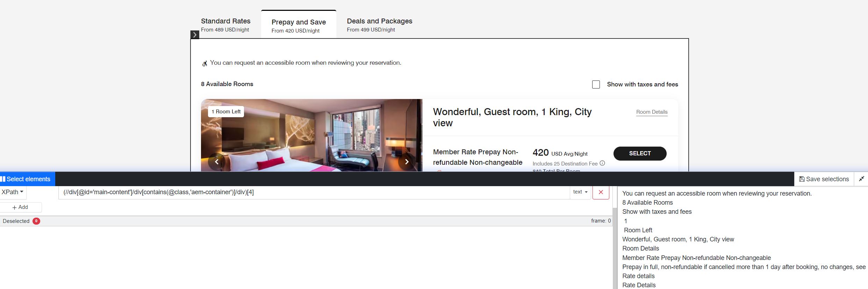Enable Show with taxes and fees checkbox
The height and width of the screenshot is (289, 868).
[x=596, y=84]
